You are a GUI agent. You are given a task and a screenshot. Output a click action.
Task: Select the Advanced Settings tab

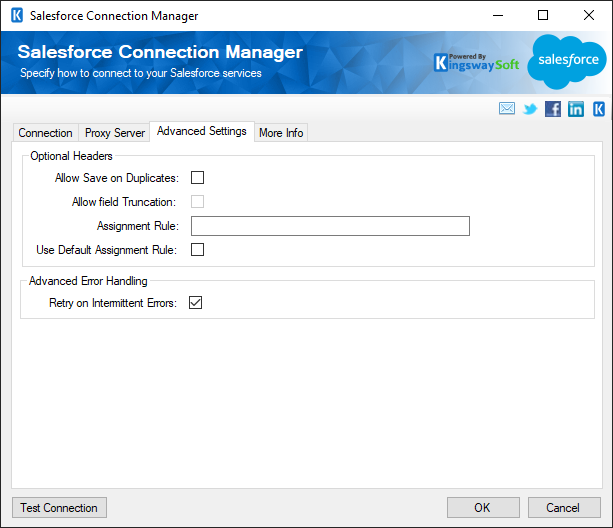[202, 131]
